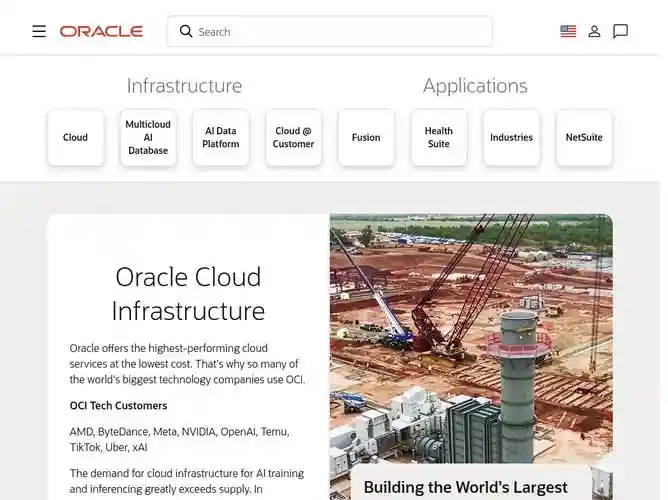Viewport: 668px width, 500px height.
Task: Select the Industries tile
Action: point(511,138)
